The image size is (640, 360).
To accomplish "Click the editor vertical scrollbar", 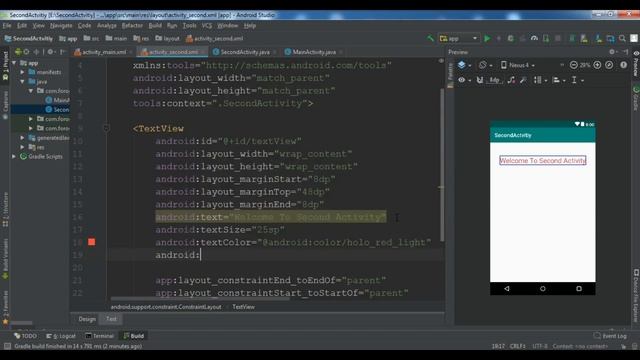I will pos(442,164).
